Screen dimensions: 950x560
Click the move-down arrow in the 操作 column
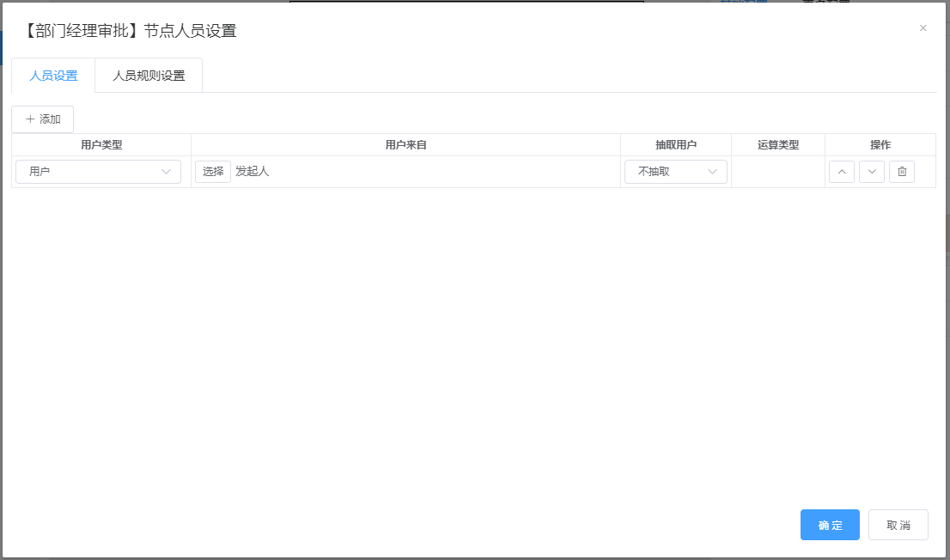(871, 172)
